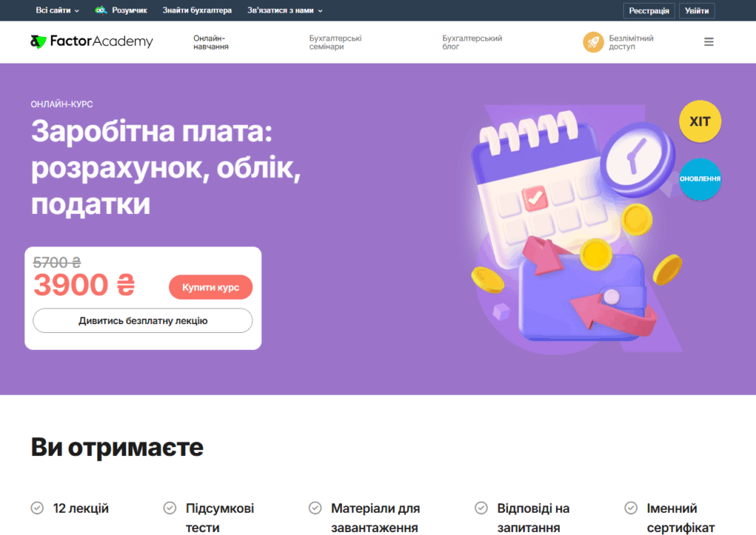
Task: Open the hamburger menu icon
Action: (708, 42)
